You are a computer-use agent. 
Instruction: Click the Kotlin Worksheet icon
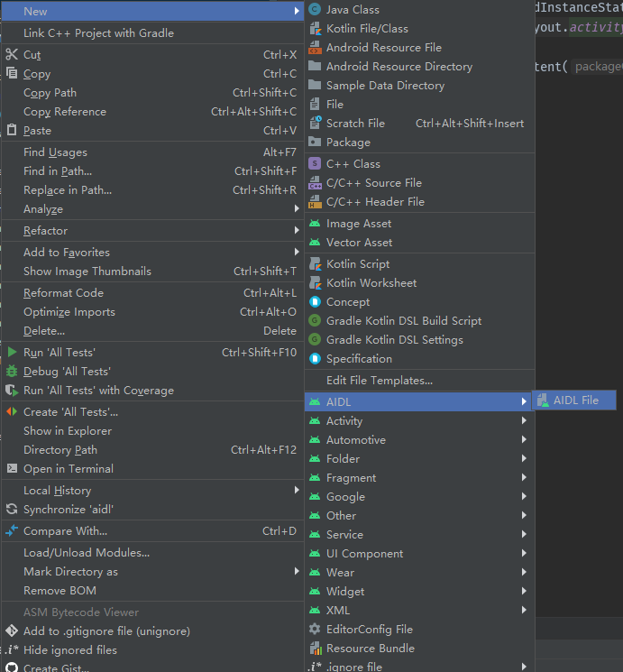click(315, 283)
